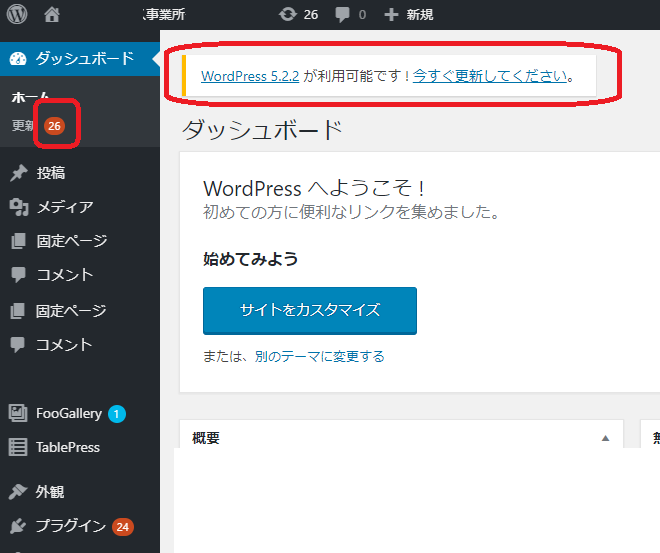Click the orange 26 update badge in sidebar

pyautogui.click(x=54, y=126)
